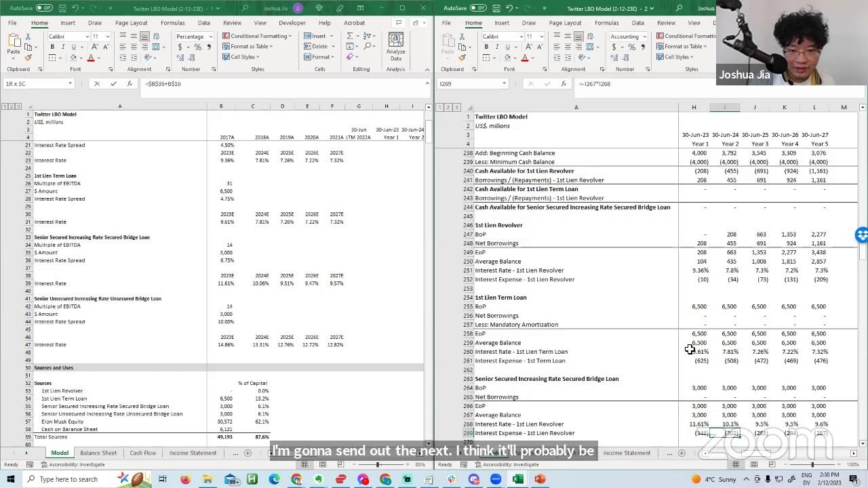
Task: Click red Font Color button, left window
Action: (x=90, y=58)
